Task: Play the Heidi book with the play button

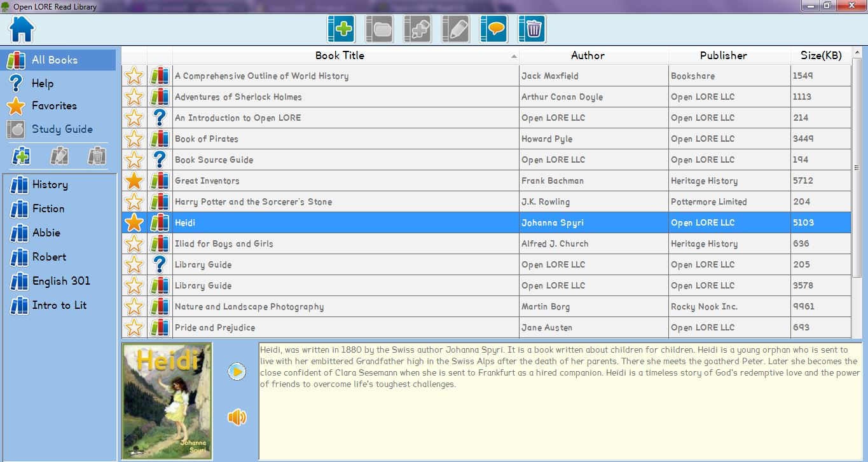Action: pos(237,371)
